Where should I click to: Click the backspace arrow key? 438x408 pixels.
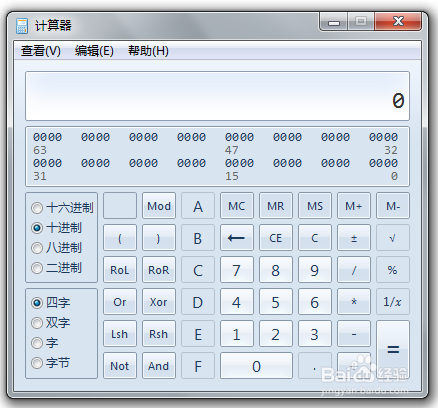[x=237, y=238]
